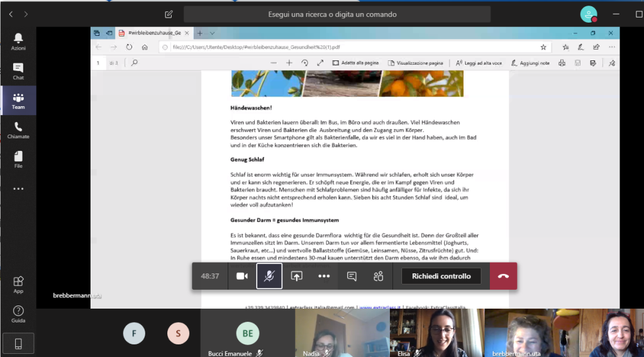This screenshot has height=357, width=644.
Task: Click the Genug Schlaf heading
Action: tap(247, 160)
